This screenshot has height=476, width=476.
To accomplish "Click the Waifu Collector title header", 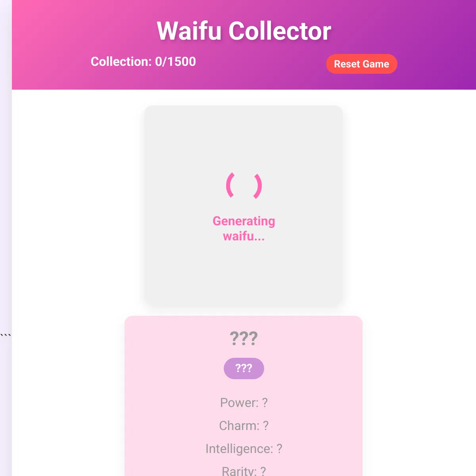I will point(244,31).
